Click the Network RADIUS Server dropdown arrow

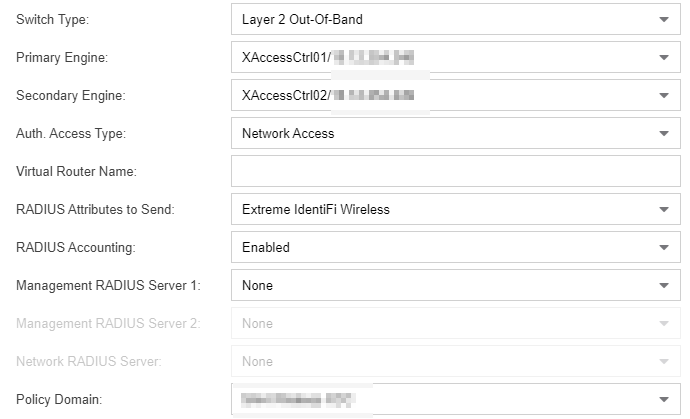click(663, 361)
